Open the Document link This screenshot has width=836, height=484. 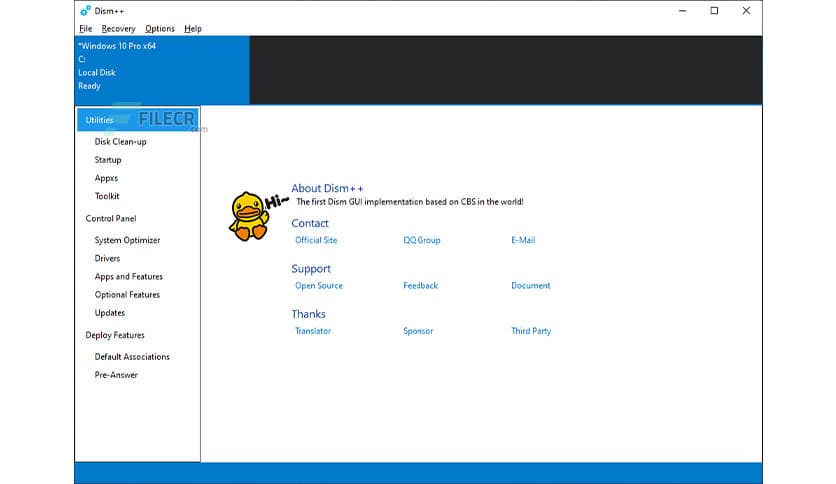coord(530,286)
